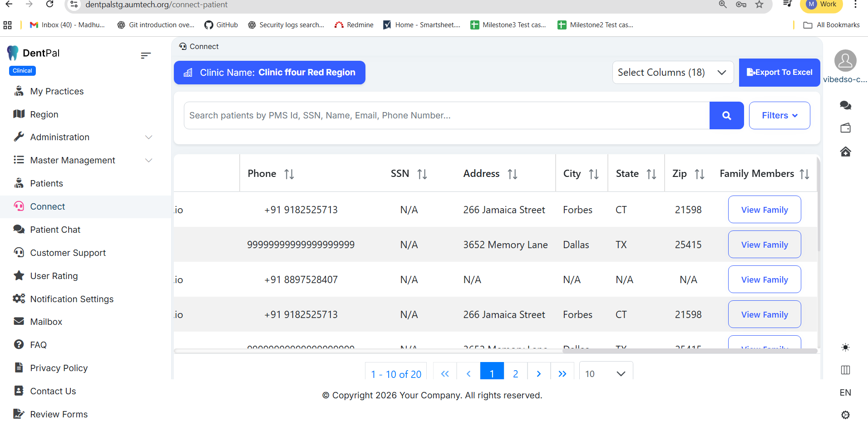868x426 pixels.
Task: Open settings gear icon at bottom right
Action: click(x=845, y=415)
